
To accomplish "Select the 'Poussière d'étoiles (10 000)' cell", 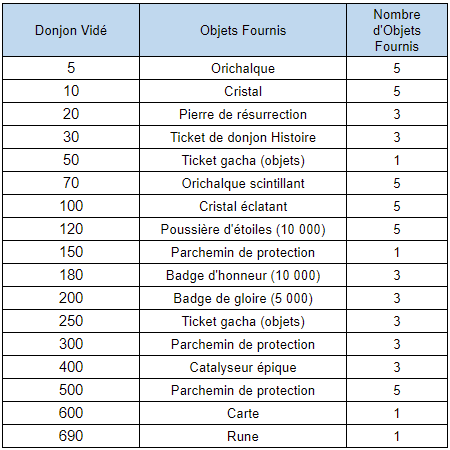I will tap(243, 229).
